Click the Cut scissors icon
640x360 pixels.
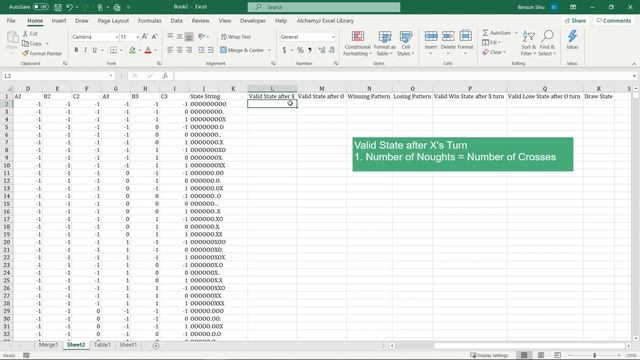25,33
